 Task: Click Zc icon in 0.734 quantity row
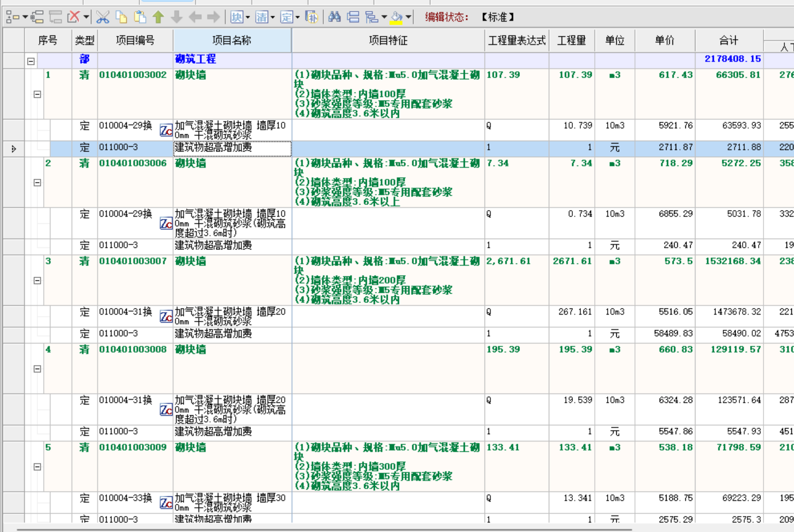point(167,223)
